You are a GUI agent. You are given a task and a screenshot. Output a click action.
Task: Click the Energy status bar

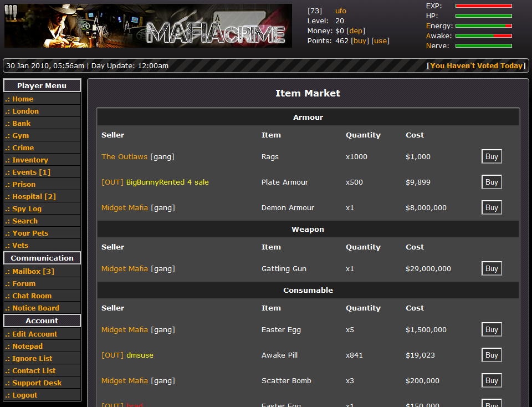point(483,26)
